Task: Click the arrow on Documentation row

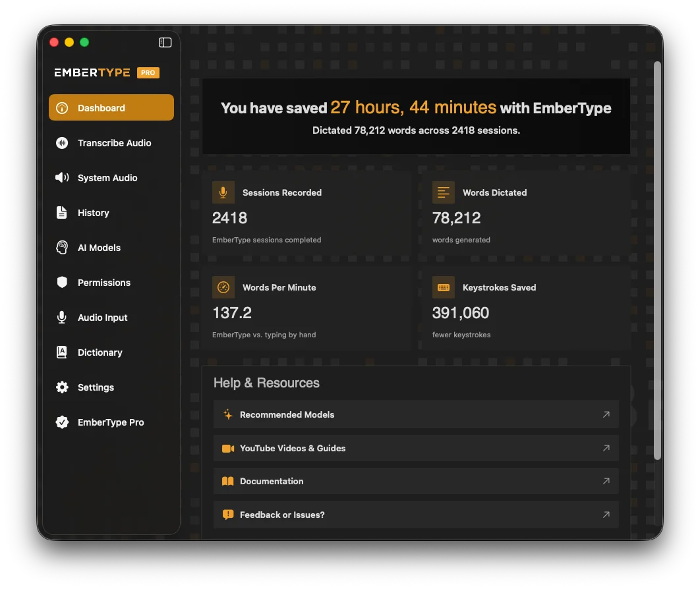Action: point(606,481)
